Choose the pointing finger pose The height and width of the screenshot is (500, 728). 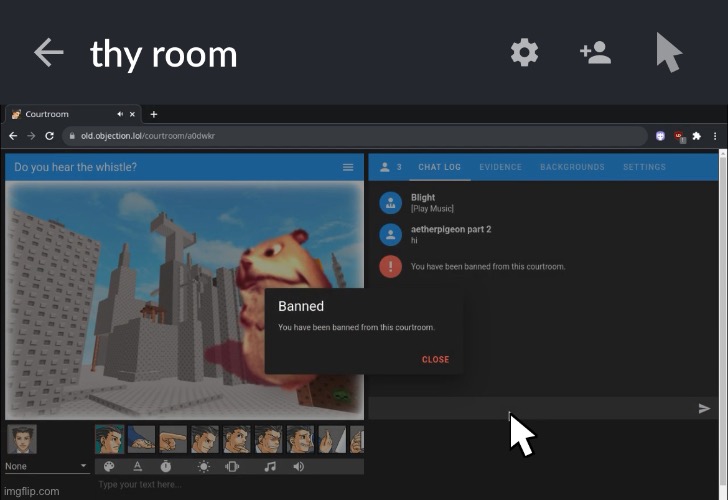tap(173, 439)
